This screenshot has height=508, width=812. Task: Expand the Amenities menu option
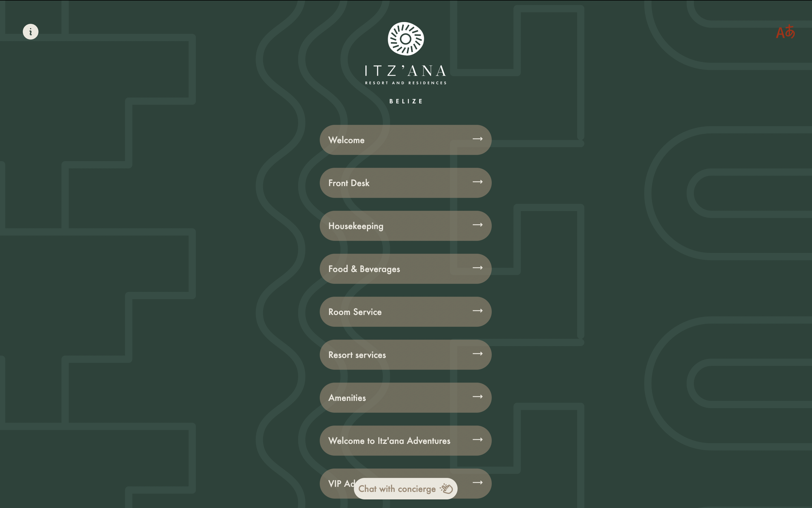click(x=406, y=397)
